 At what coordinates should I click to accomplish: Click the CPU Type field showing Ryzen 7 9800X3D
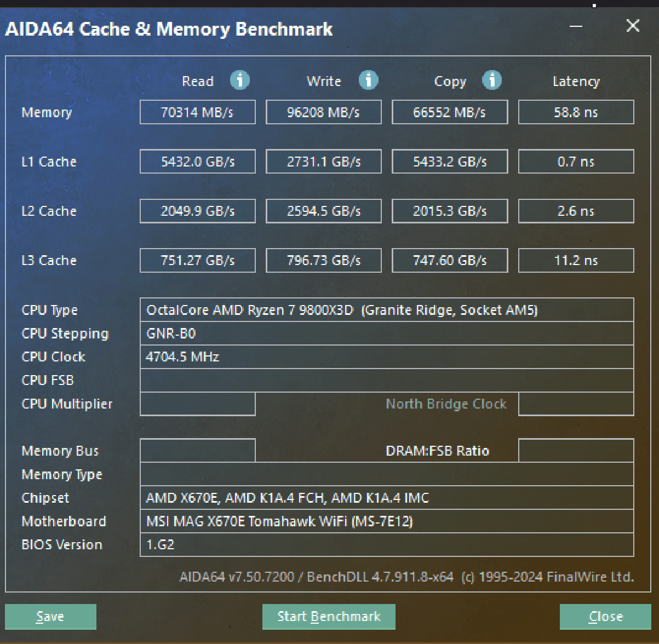click(x=387, y=310)
